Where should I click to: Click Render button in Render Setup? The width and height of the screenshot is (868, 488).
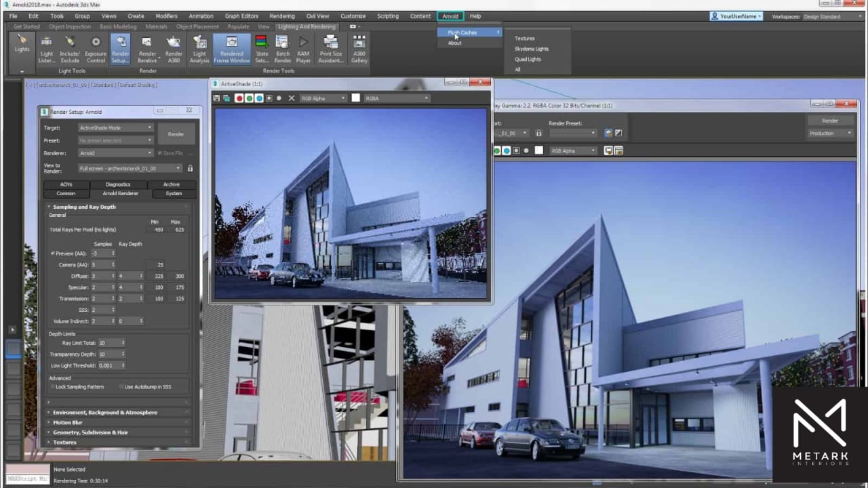[176, 134]
